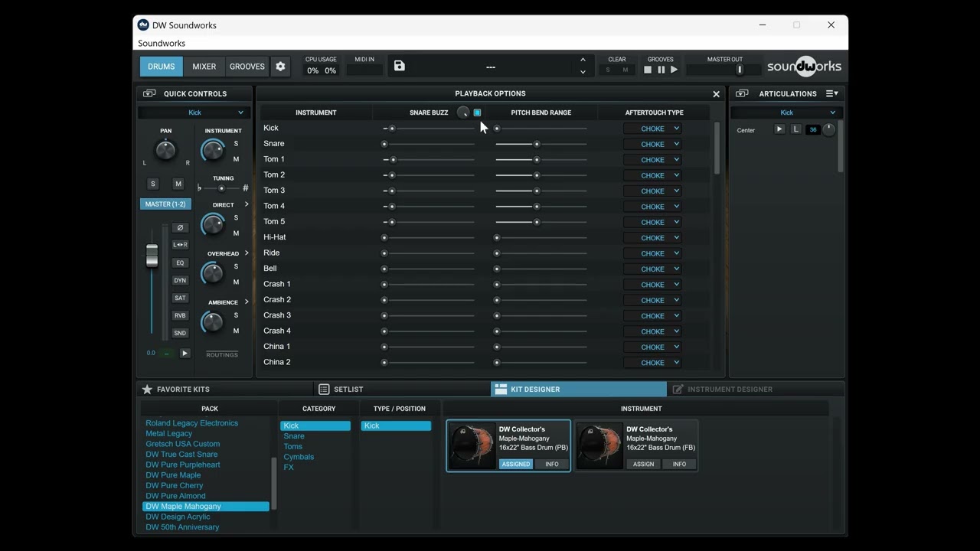Open the Kick dropdown in Articulations
The image size is (980, 551).
coord(786,112)
